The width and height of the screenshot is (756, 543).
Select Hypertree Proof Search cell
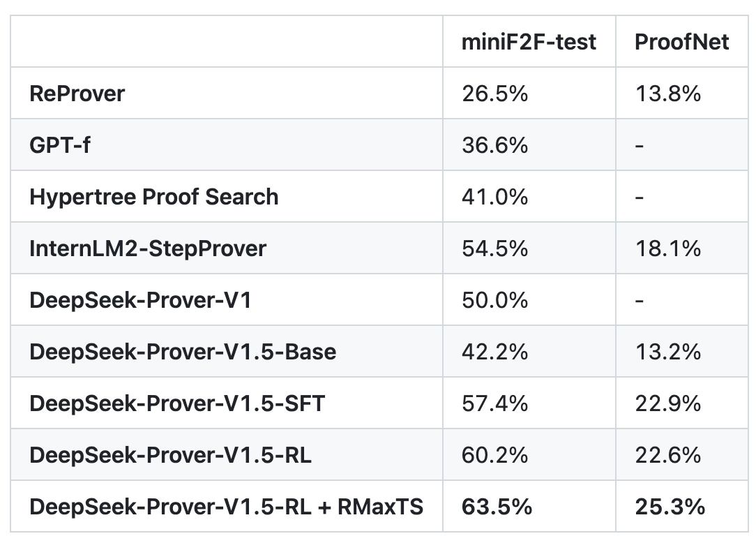[x=154, y=197]
